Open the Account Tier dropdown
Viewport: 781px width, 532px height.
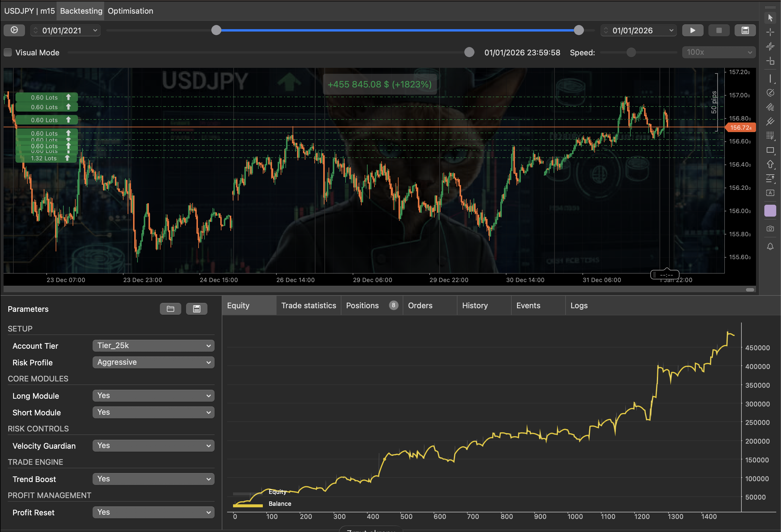pos(153,345)
